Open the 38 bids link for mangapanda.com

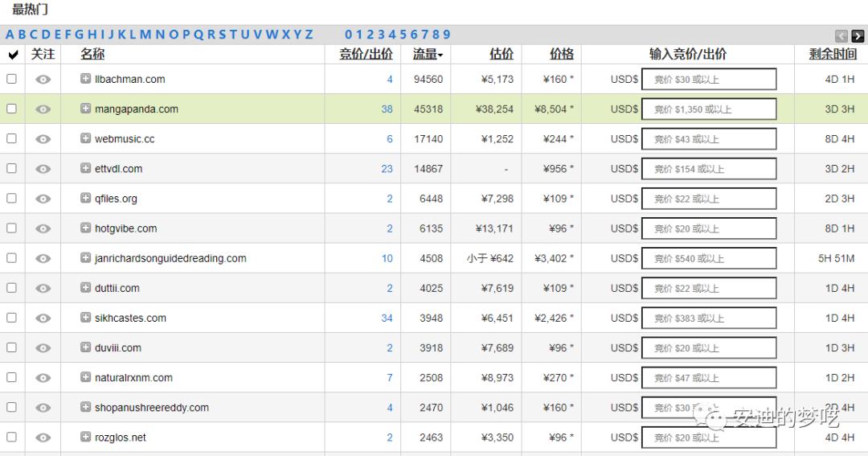tap(387, 109)
